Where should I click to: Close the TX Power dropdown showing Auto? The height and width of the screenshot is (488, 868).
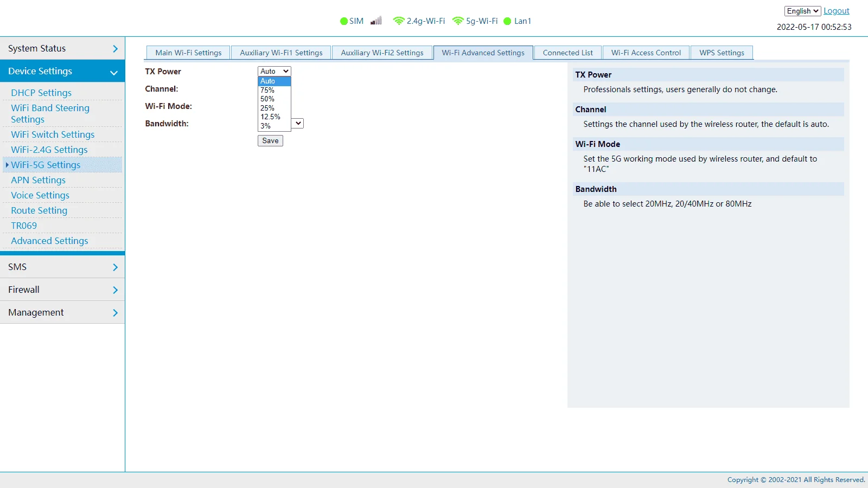pos(275,71)
